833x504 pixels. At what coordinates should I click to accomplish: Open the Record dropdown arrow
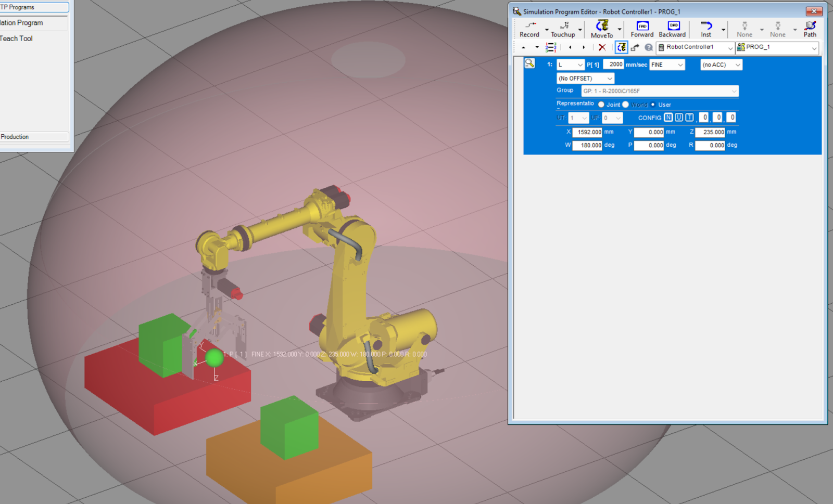pos(547,30)
